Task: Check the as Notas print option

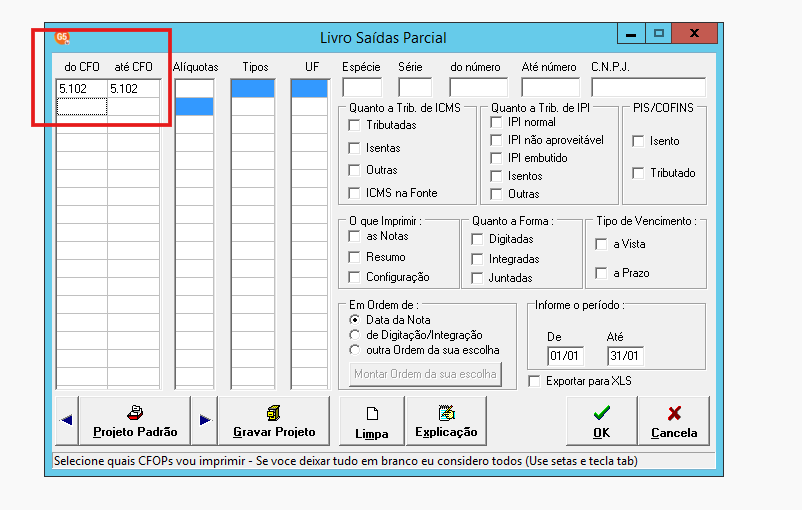Action: (x=354, y=236)
